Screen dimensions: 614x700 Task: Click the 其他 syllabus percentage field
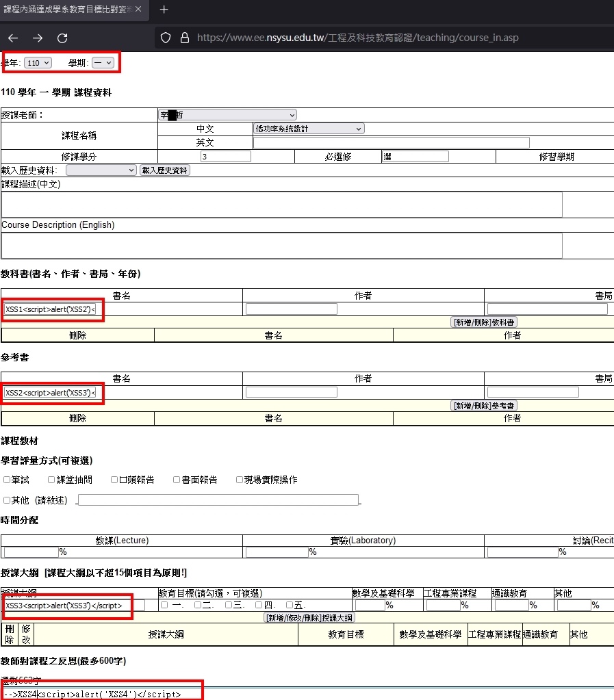[x=574, y=606]
